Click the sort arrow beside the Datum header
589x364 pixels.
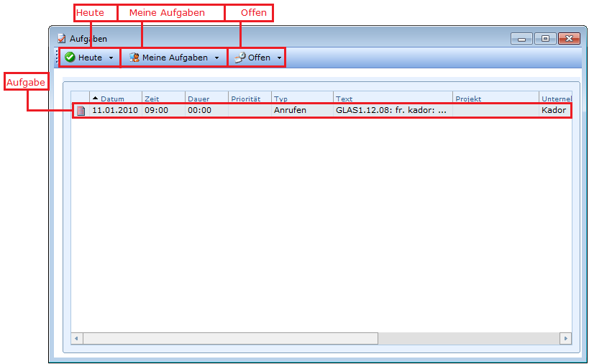[x=96, y=99]
